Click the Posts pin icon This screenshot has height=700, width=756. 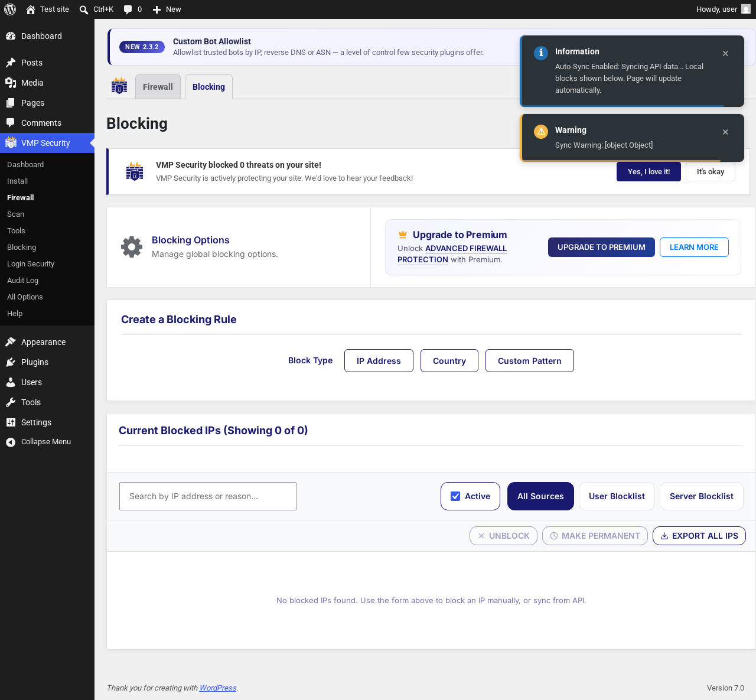[x=11, y=63]
